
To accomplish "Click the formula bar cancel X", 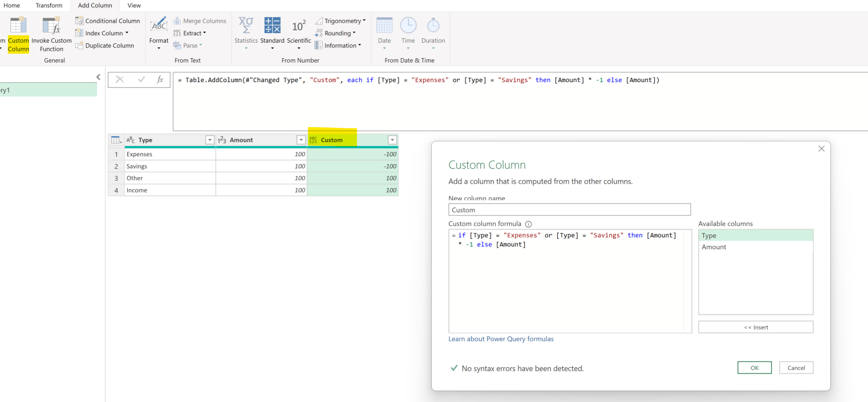I will tap(120, 80).
